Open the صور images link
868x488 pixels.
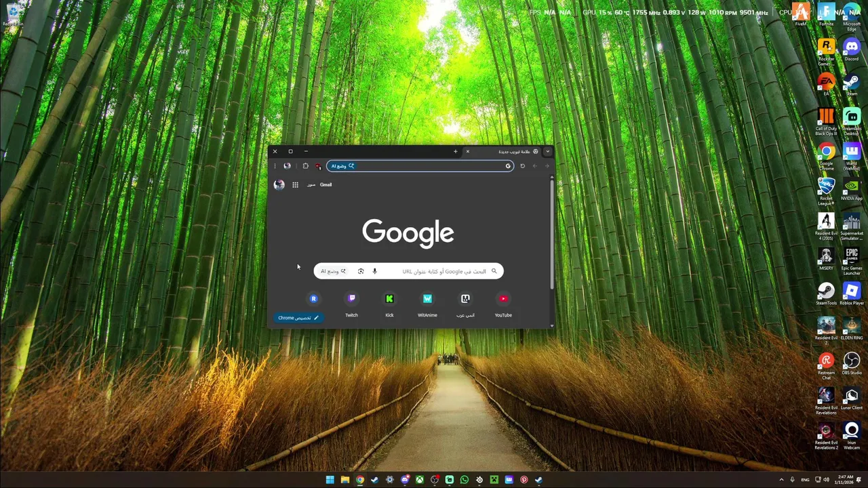point(311,185)
